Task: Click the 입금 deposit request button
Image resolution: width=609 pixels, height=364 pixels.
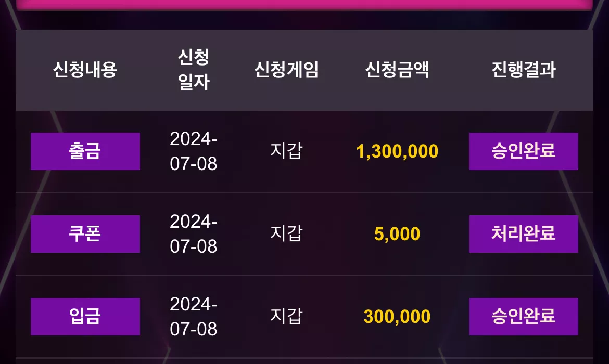Action: click(x=85, y=317)
